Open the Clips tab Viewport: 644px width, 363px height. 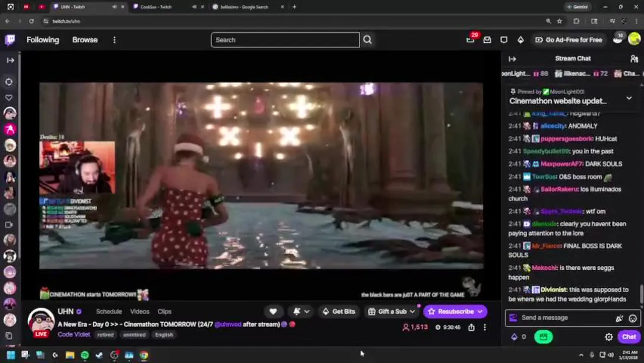pyautogui.click(x=164, y=312)
